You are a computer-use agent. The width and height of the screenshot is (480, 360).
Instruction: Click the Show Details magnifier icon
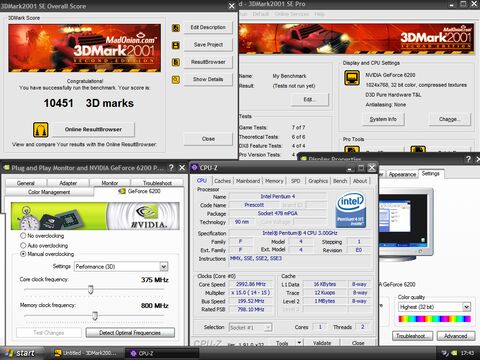click(176, 79)
